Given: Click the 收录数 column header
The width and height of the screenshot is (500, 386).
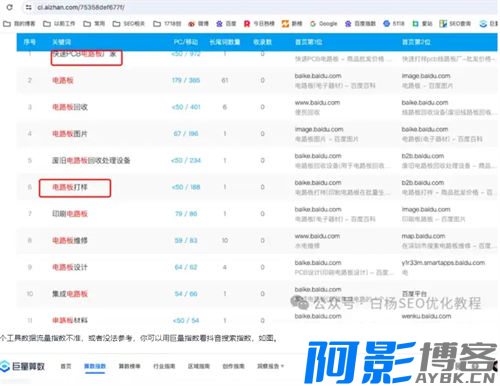Looking at the screenshot, I should (262, 42).
